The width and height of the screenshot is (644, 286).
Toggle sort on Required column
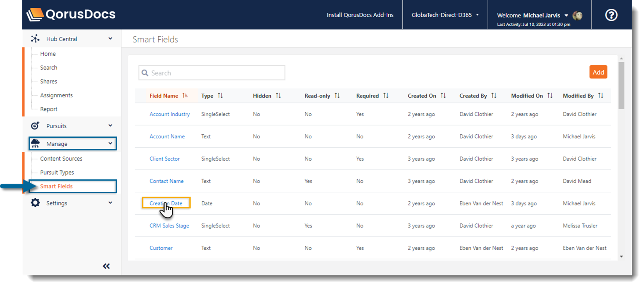click(386, 96)
